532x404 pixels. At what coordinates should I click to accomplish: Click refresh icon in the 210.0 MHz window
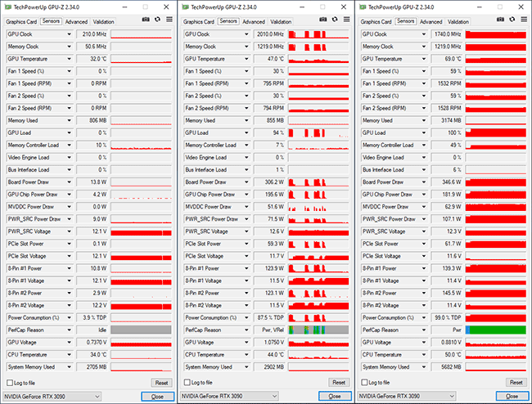157,19
